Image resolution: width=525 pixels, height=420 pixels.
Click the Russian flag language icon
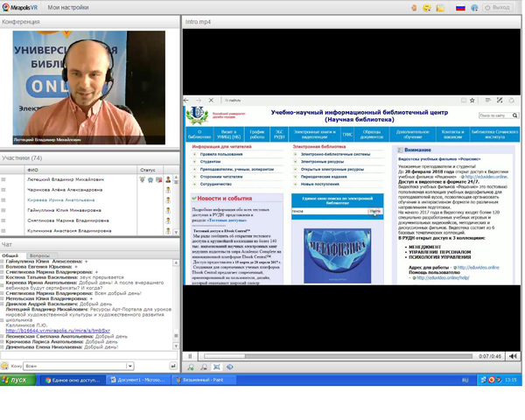click(460, 8)
